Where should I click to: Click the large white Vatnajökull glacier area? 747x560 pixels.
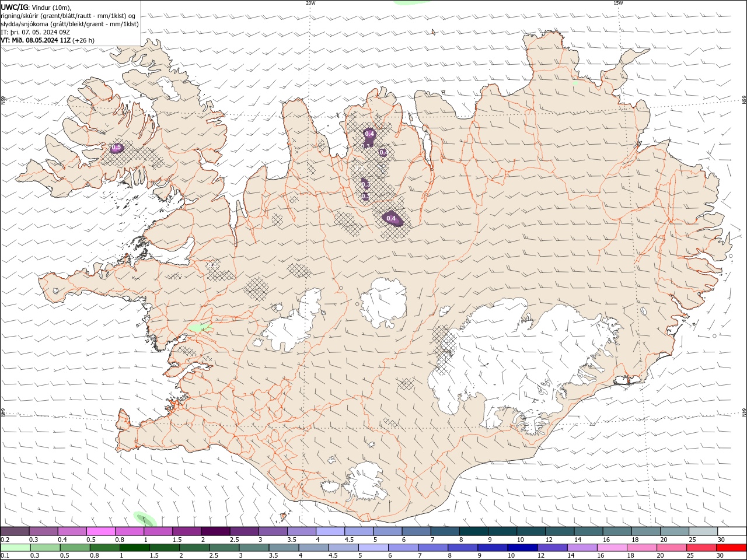(x=525, y=356)
